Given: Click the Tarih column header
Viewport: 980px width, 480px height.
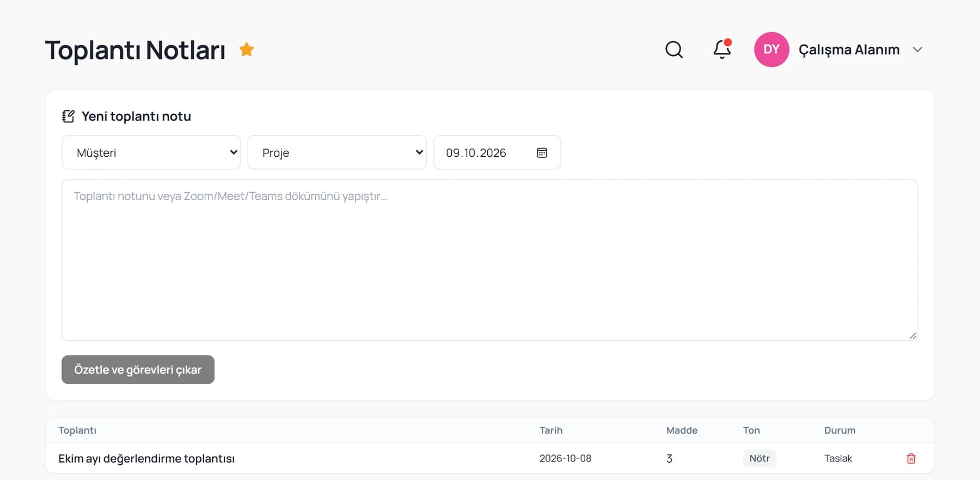Looking at the screenshot, I should (x=551, y=430).
